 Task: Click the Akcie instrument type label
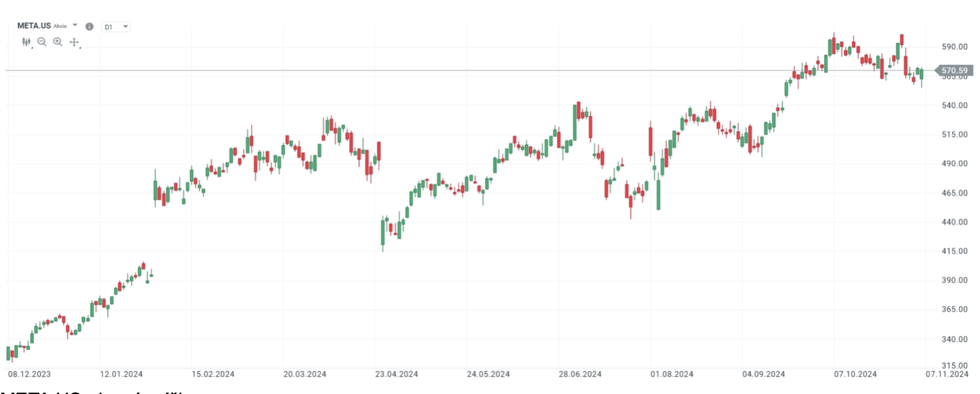(60, 26)
